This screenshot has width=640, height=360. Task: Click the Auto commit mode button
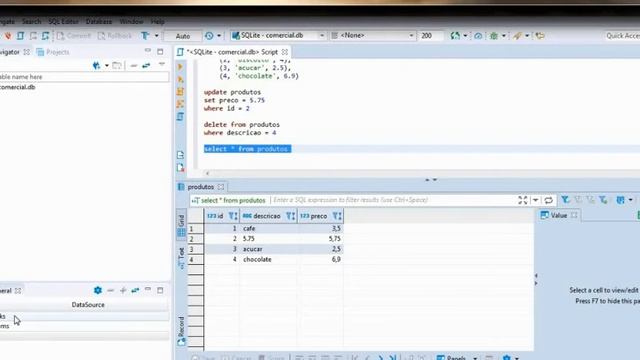[182, 36]
